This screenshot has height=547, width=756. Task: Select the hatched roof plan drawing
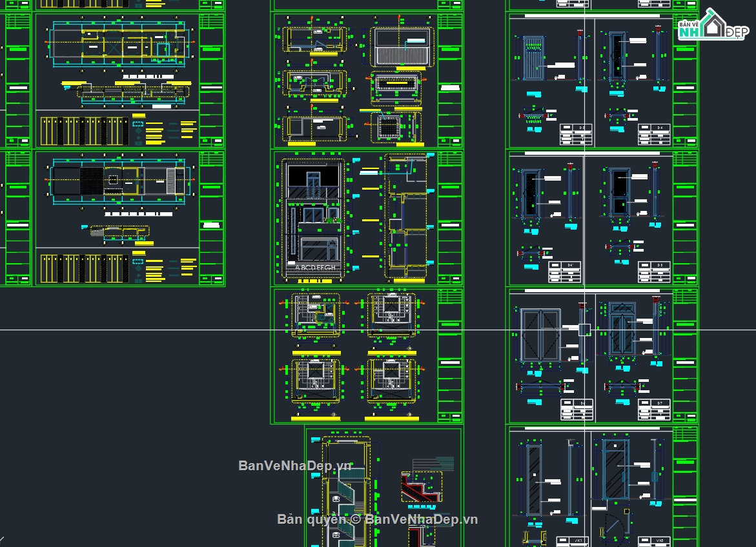tap(402, 47)
